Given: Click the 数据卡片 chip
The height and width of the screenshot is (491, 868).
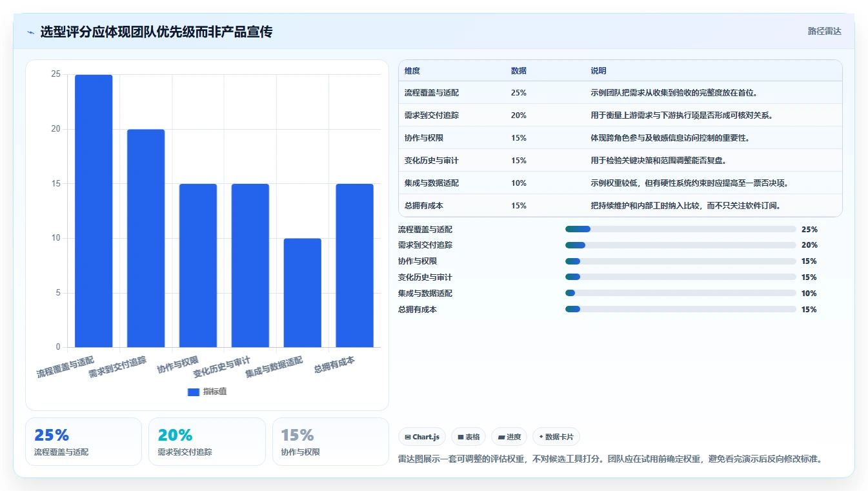Looking at the screenshot, I should click(556, 437).
